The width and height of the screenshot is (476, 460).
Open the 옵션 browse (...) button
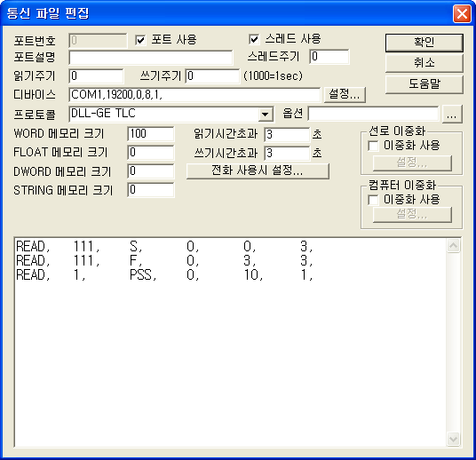[452, 115]
